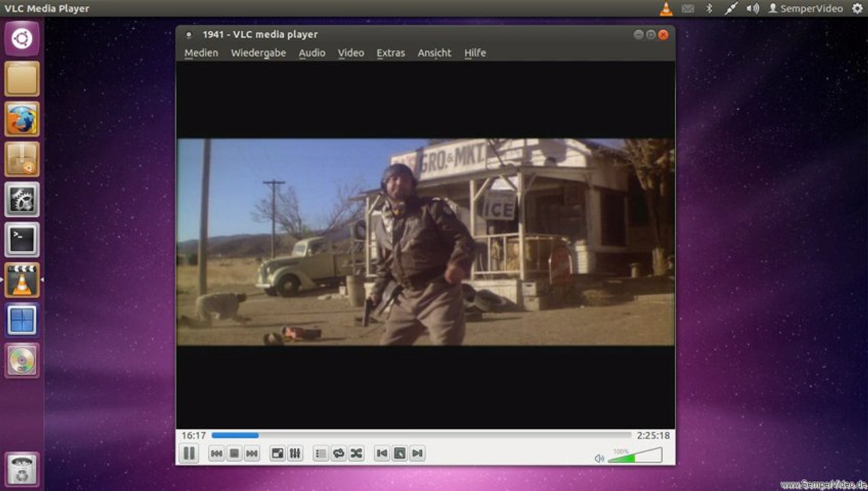Viewport: 868px width, 491px height.
Task: Launch Firefox from the launcher
Action: [22, 119]
